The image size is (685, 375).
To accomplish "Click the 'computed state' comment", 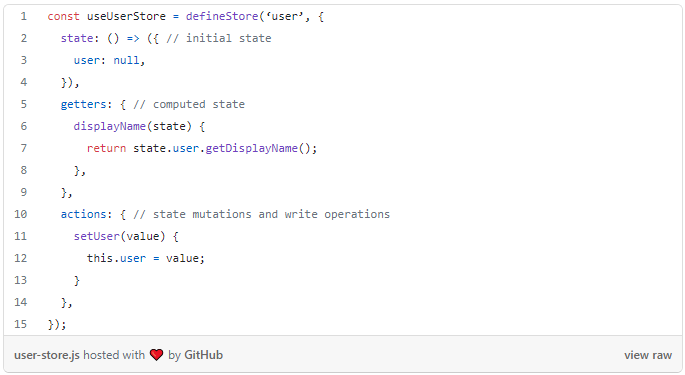I will [189, 104].
